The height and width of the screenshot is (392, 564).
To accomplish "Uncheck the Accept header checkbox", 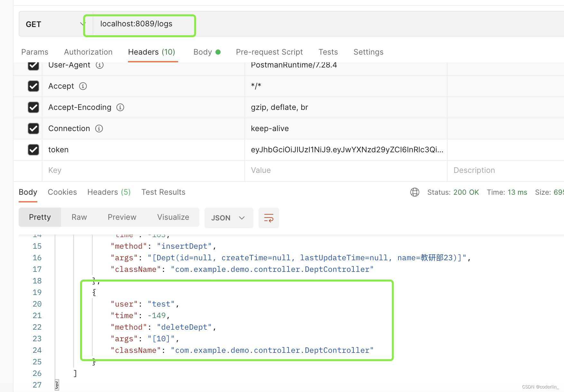I will (33, 86).
